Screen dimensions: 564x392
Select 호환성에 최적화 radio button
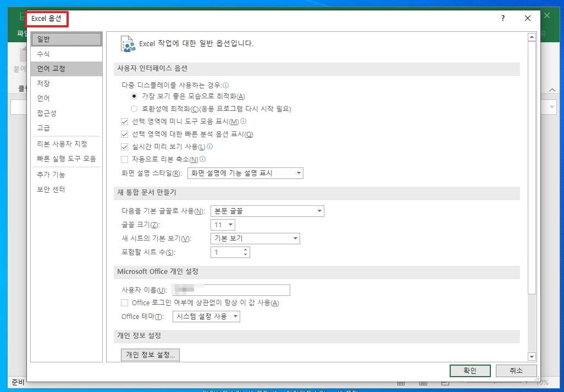tap(134, 109)
